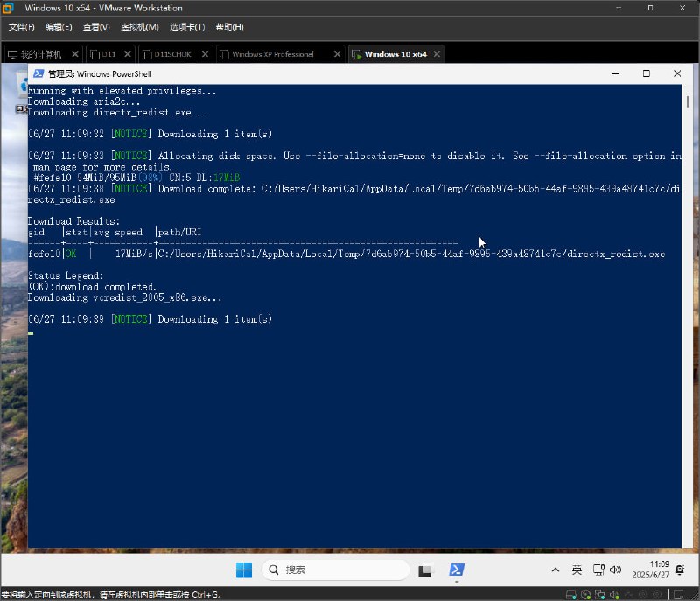Open the 文件(F) menu
Image resolution: width=700 pixels, height=601 pixels.
click(21, 27)
